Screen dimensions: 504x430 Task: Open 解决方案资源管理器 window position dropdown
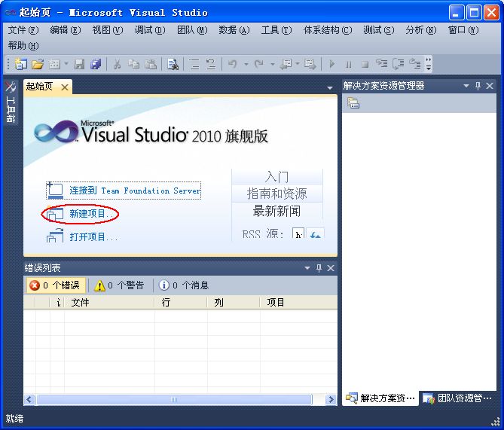(x=466, y=86)
